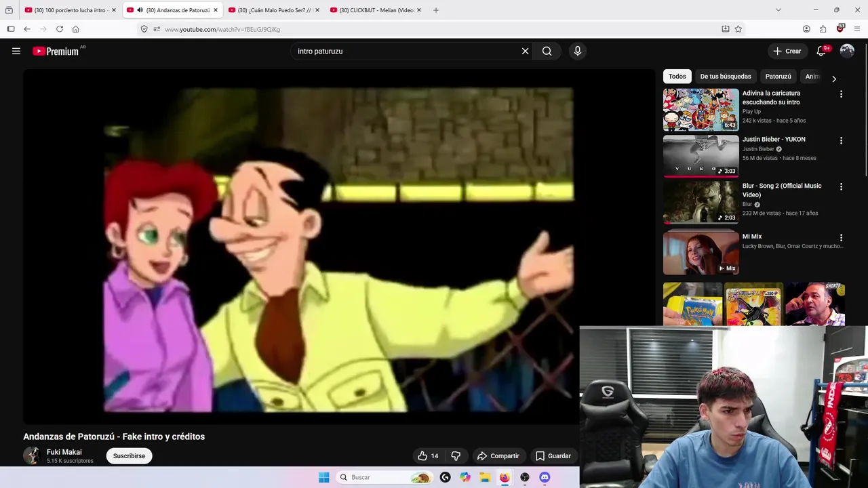Image resolution: width=868 pixels, height=488 pixels.
Task: Open the account avatar menu
Action: (847, 51)
